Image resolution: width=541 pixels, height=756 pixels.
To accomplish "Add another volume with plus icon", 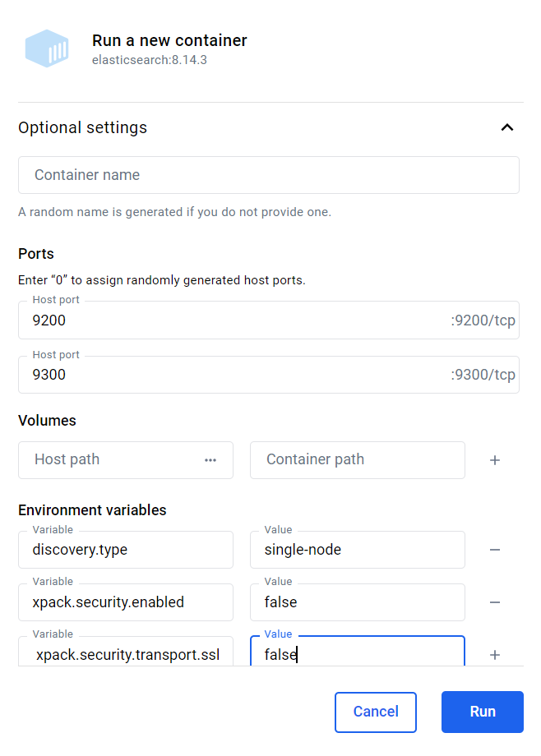I will 495,460.
